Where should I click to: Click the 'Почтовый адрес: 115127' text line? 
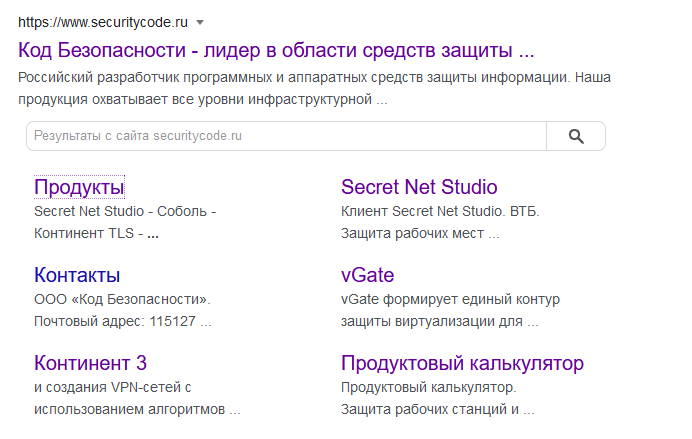pos(122,323)
